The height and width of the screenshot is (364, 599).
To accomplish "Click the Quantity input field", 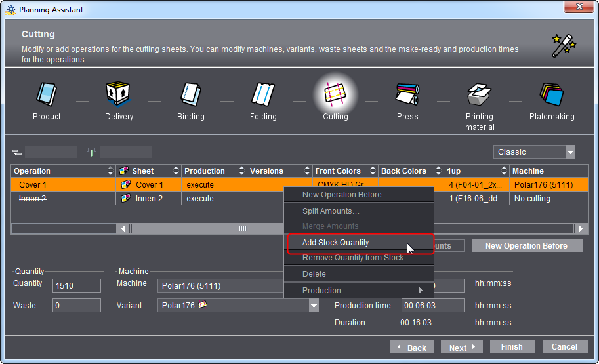I will (77, 285).
